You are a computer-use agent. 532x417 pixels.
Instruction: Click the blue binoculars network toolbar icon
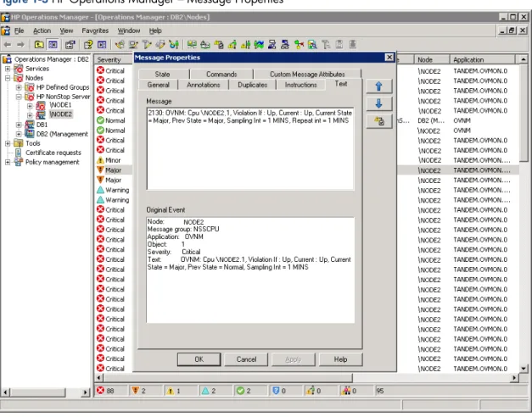[285, 44]
